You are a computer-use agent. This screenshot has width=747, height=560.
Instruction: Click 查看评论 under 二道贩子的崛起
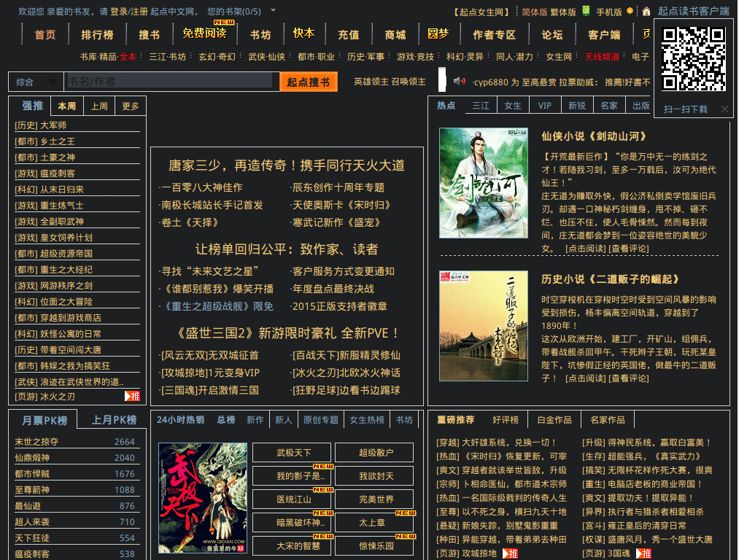628,378
